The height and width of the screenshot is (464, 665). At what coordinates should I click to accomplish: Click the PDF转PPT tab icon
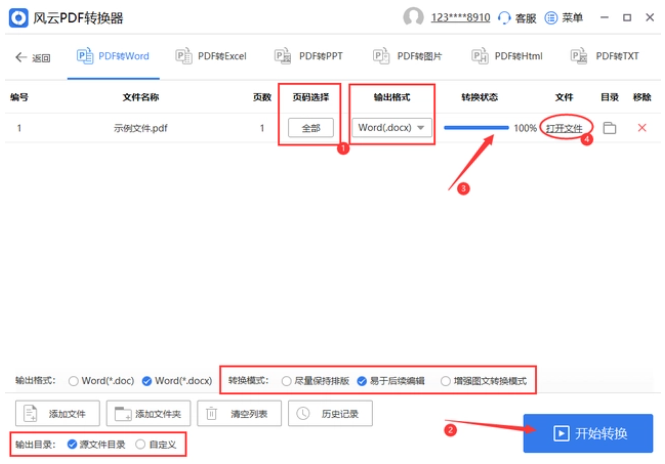[283, 56]
